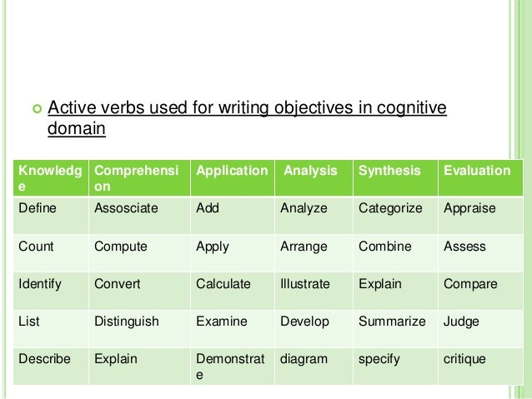Screen dimensions: 532x399
Task: Click the Demonstrate cell
Action: point(233,367)
